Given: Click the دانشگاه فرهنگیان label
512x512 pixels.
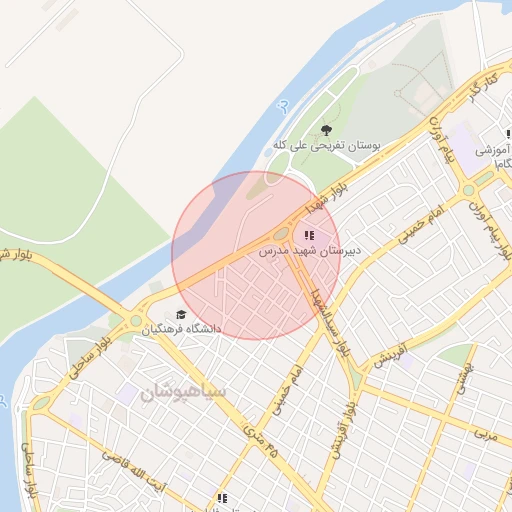Looking at the screenshot, I should (181, 329).
